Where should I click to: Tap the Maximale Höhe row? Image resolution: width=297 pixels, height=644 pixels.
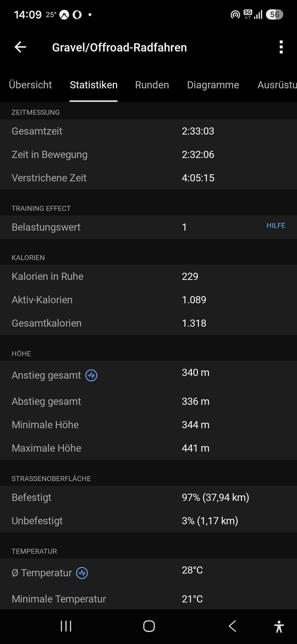pyautogui.click(x=148, y=448)
